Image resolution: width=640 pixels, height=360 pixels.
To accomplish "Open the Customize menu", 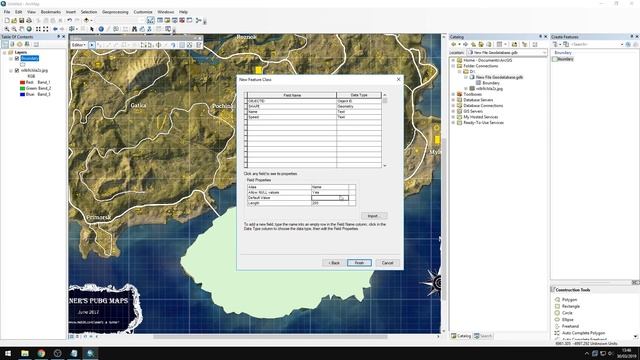I will click(143, 12).
